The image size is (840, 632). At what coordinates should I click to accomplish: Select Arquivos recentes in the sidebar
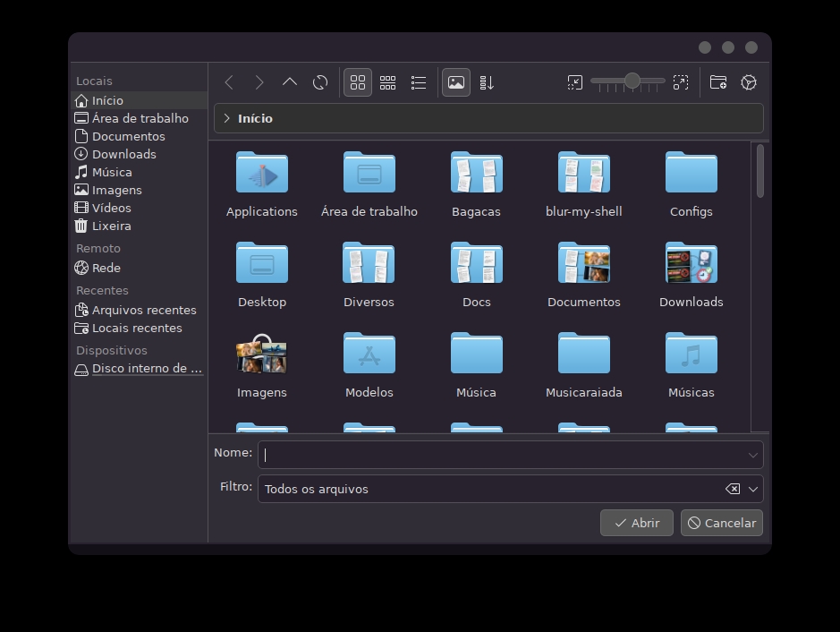143,310
